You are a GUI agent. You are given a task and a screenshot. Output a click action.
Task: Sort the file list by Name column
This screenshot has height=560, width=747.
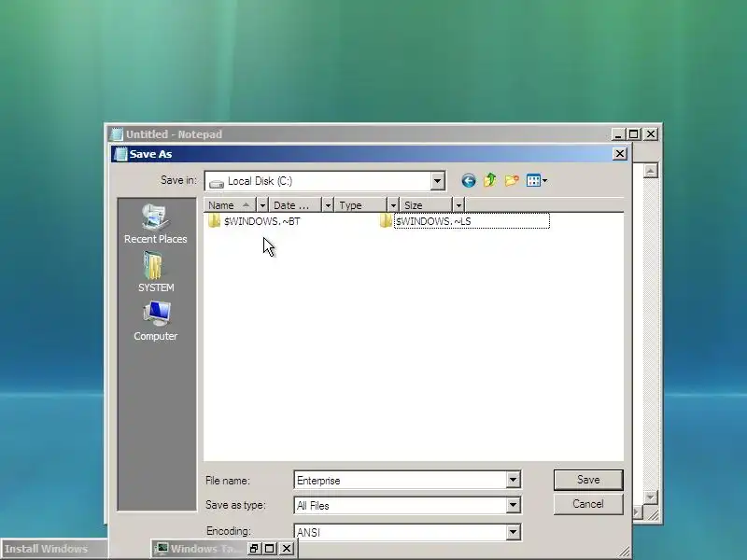[231, 205]
